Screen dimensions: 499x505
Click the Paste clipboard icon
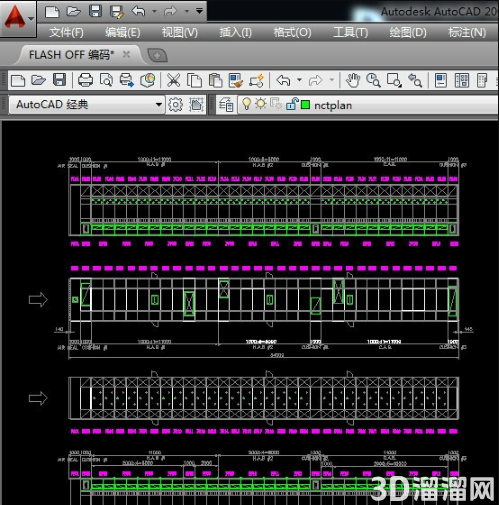click(215, 80)
